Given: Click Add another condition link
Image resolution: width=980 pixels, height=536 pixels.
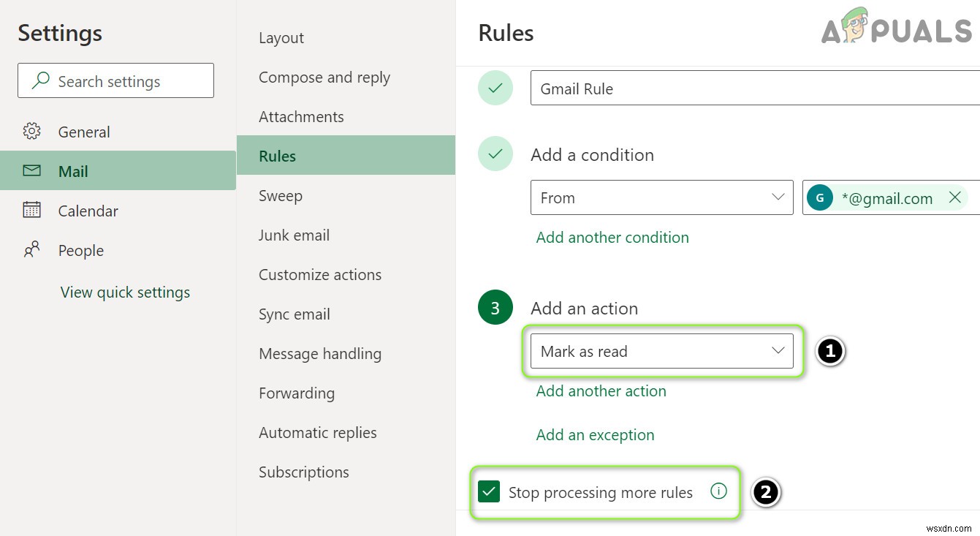Looking at the screenshot, I should [612, 238].
